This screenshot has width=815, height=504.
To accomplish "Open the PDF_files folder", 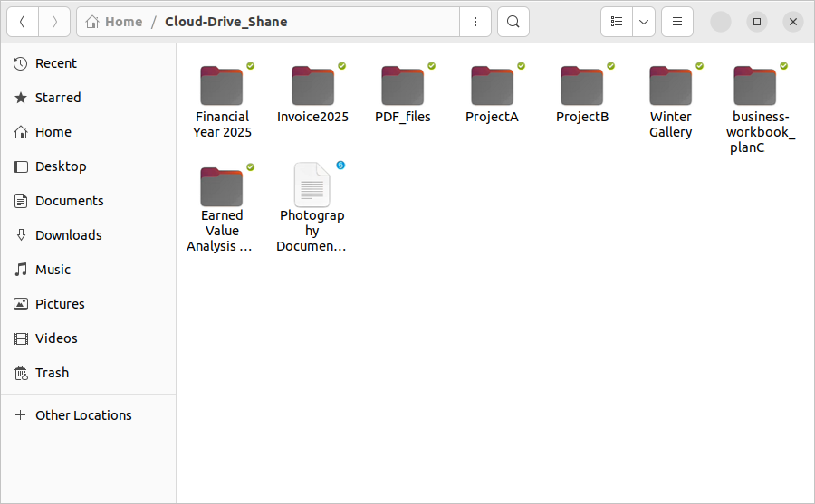I will (403, 87).
